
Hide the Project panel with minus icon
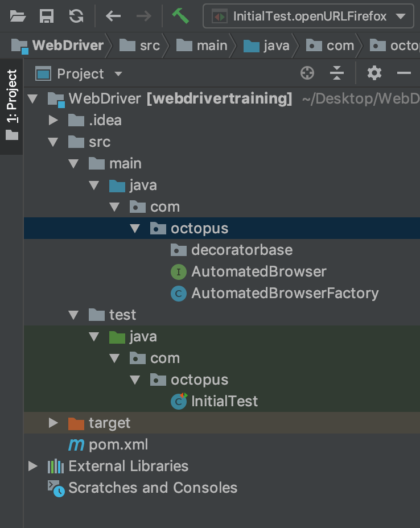404,73
